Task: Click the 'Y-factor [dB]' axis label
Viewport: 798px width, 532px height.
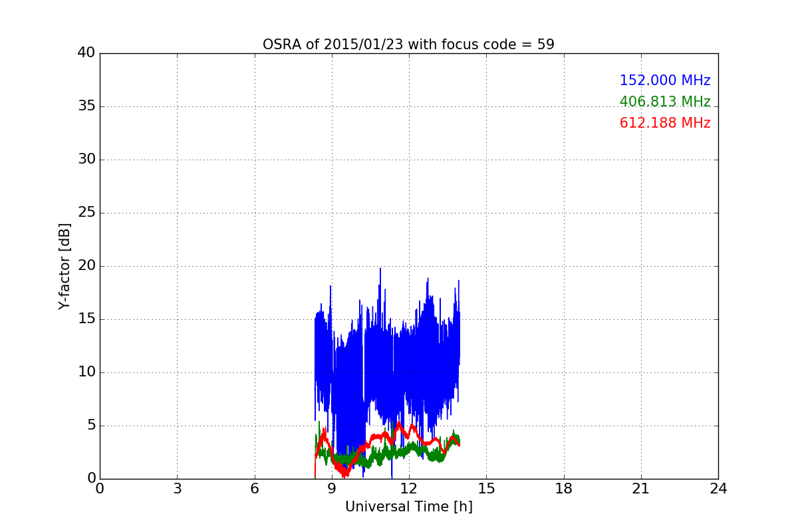Action: 65,266
